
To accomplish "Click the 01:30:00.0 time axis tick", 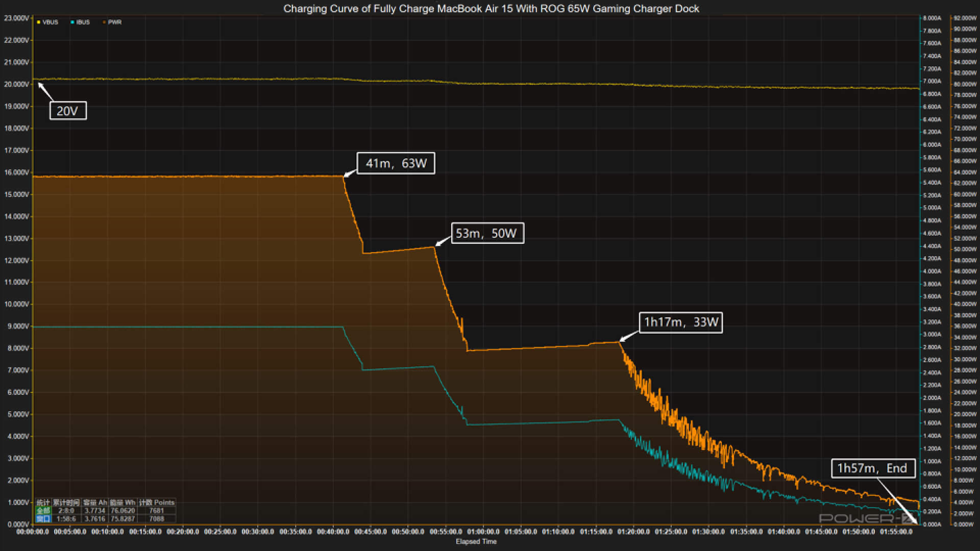I will tap(709, 532).
